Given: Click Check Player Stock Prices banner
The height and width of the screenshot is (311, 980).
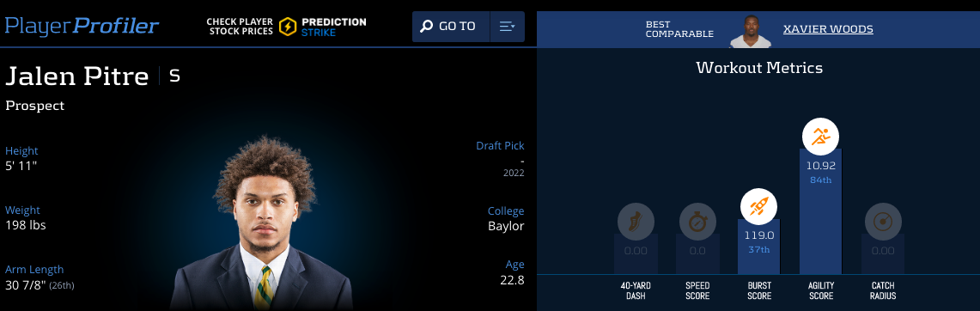Looking at the screenshot, I should click(240, 27).
